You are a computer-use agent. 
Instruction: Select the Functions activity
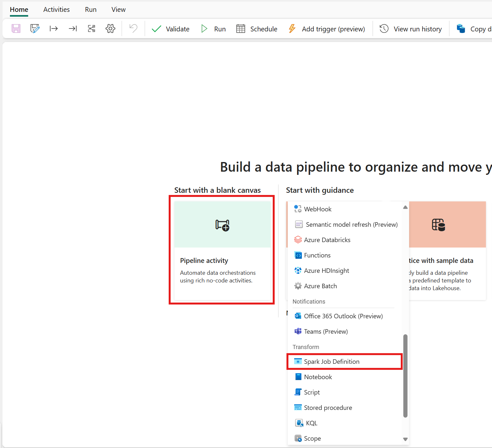click(345, 255)
